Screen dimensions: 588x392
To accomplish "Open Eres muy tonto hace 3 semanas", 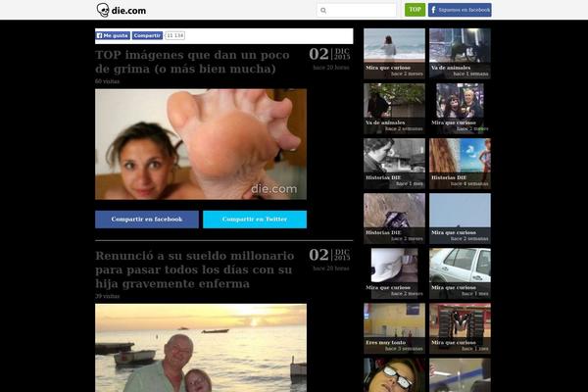I will (x=394, y=328).
